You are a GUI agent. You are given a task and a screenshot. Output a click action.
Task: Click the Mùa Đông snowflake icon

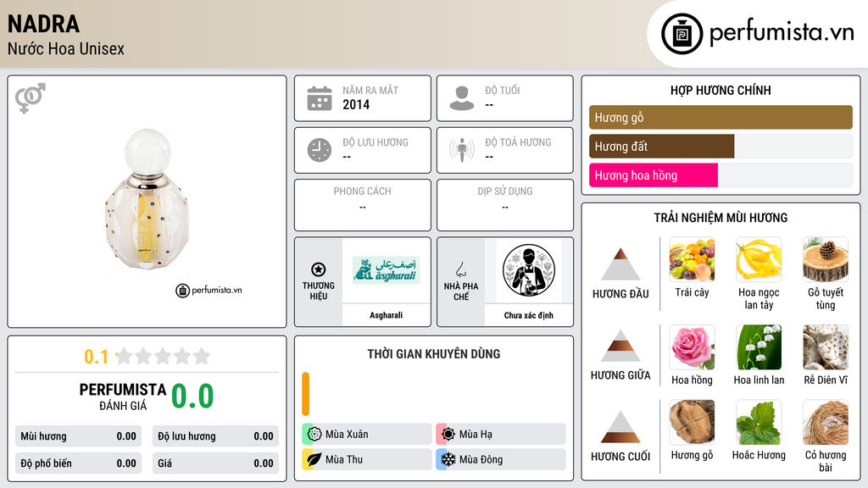tap(448, 459)
